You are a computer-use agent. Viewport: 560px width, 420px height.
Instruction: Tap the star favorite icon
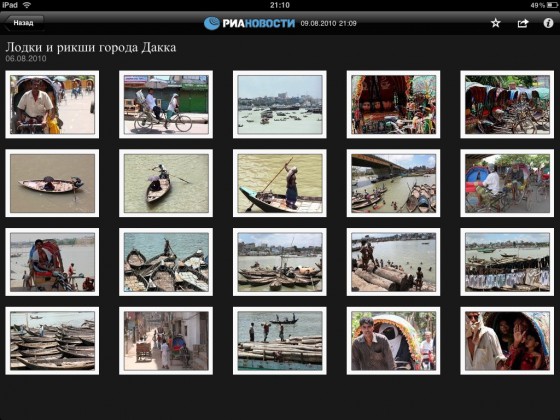tap(495, 23)
